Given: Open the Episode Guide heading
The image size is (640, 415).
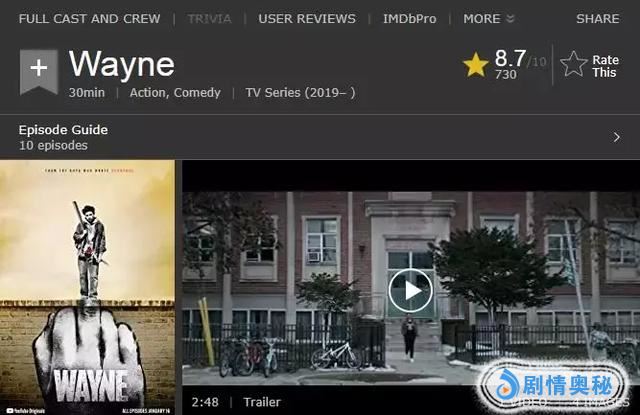Looking at the screenshot, I should 63,130.
